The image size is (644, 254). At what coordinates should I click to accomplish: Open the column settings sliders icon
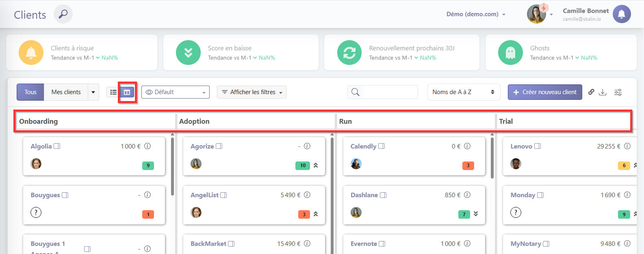point(618,92)
